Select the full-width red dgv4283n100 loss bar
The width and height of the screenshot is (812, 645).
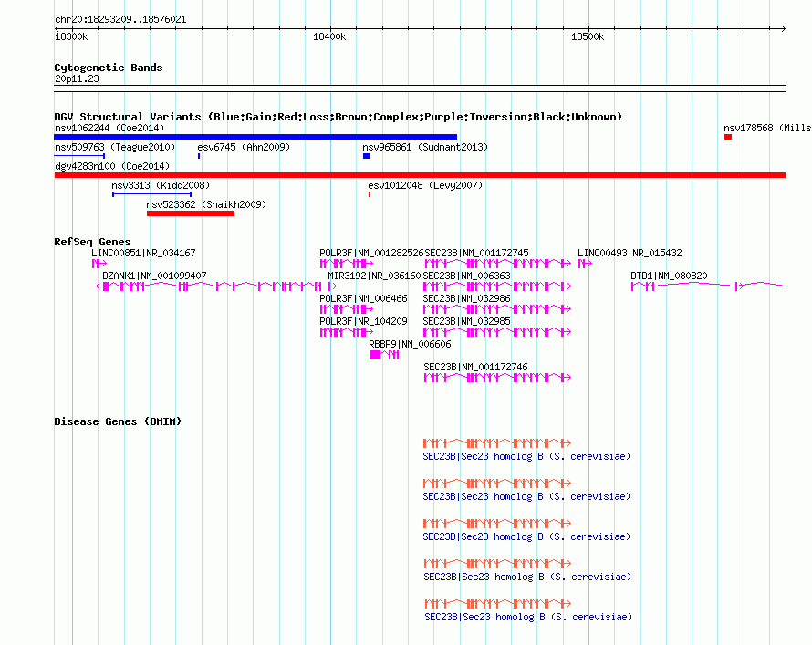(x=420, y=175)
